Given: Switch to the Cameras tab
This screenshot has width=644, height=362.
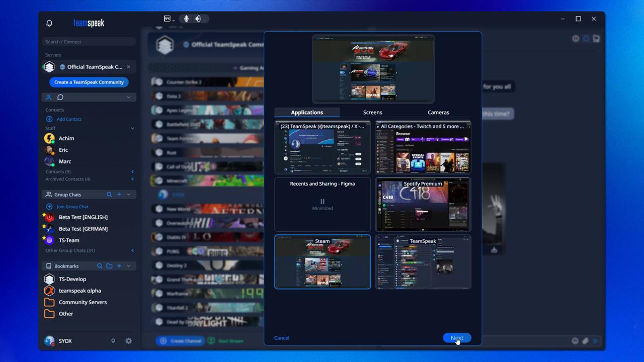Looking at the screenshot, I should 439,113.
